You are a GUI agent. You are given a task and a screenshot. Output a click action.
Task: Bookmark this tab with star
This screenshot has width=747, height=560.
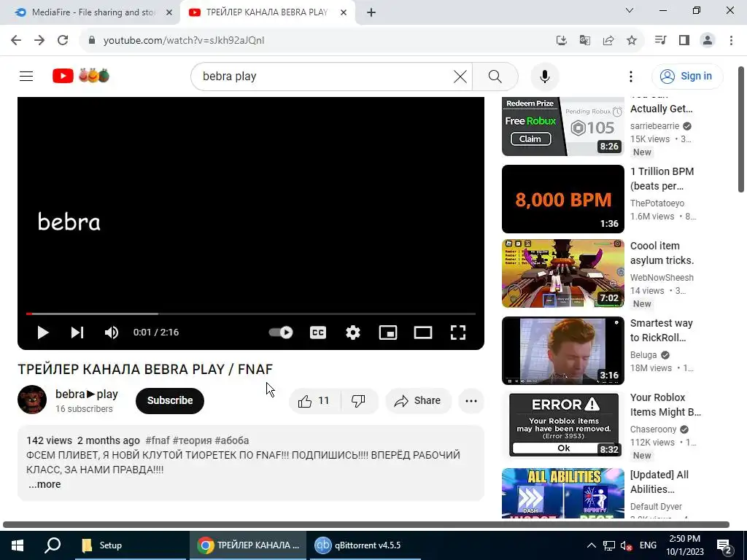click(x=632, y=41)
